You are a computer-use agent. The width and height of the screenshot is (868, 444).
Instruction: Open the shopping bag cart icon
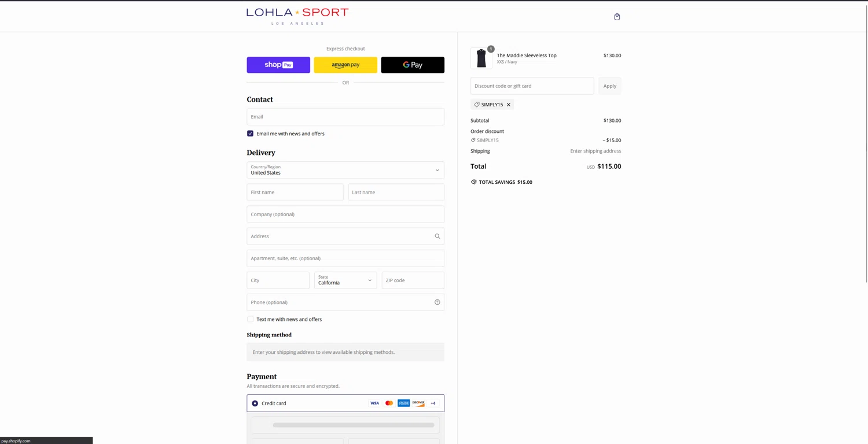tap(617, 17)
